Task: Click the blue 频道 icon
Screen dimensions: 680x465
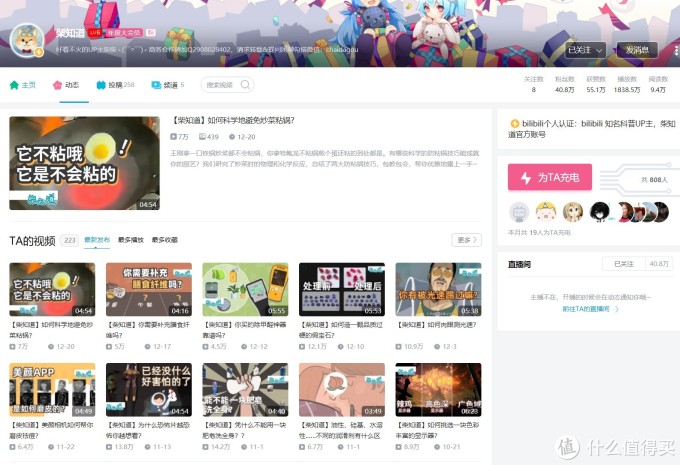Action: (156, 85)
